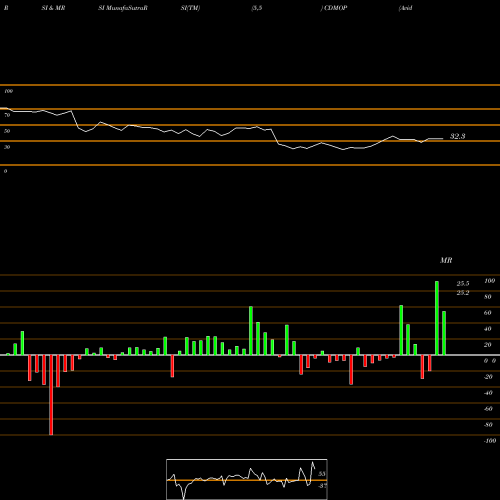The width and height of the screenshot is (500, 500).
Task: Click the 40 label on the MR axis
Action: click(488, 329)
